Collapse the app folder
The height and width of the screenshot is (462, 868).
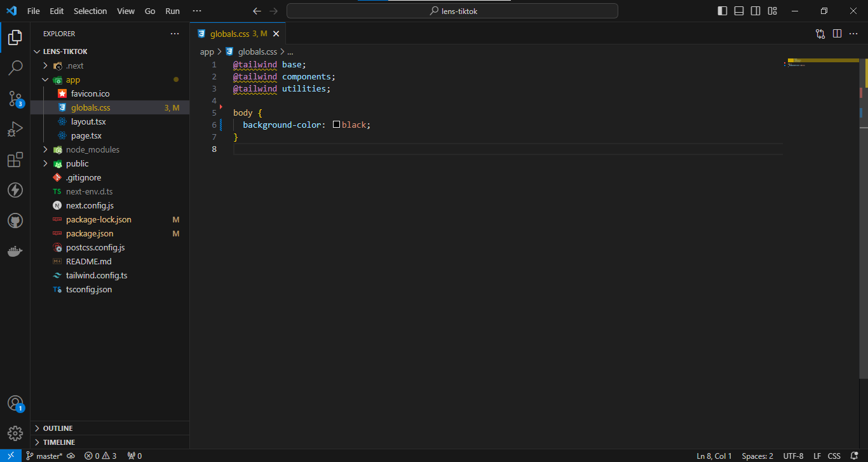[x=72, y=79]
